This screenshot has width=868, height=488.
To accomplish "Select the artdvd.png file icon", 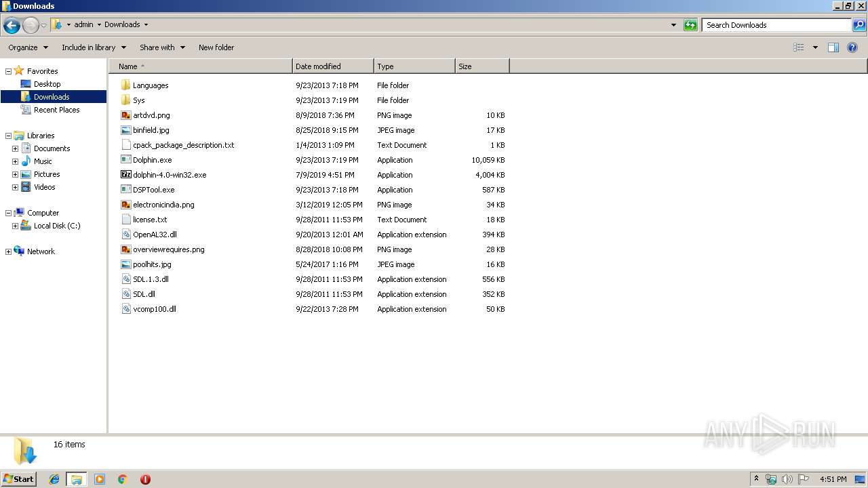I will tap(125, 115).
